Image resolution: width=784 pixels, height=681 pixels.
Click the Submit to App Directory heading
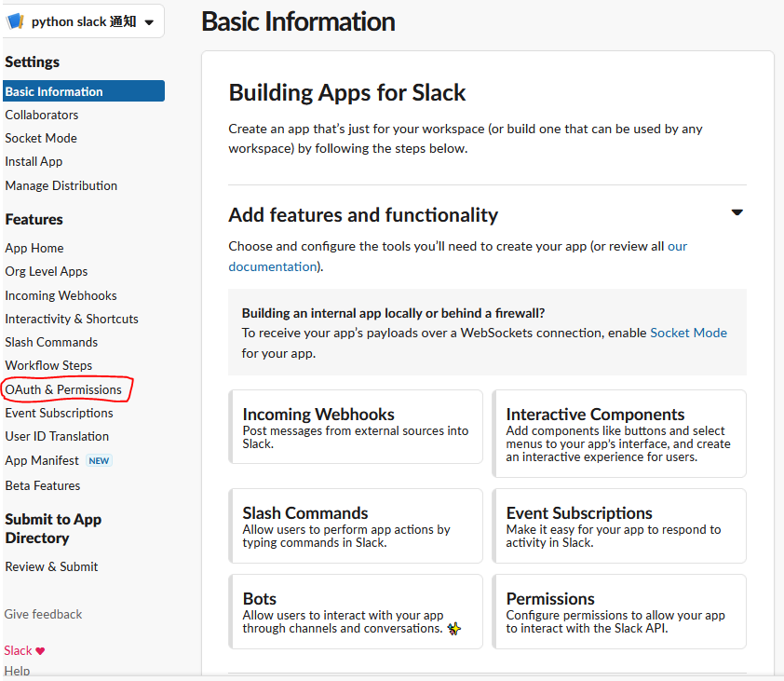53,528
